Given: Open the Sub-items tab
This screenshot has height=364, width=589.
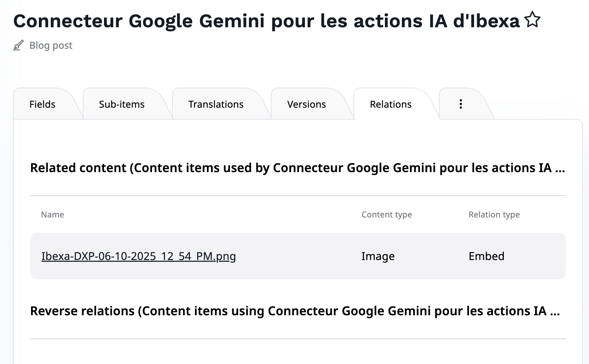Looking at the screenshot, I should 122,104.
